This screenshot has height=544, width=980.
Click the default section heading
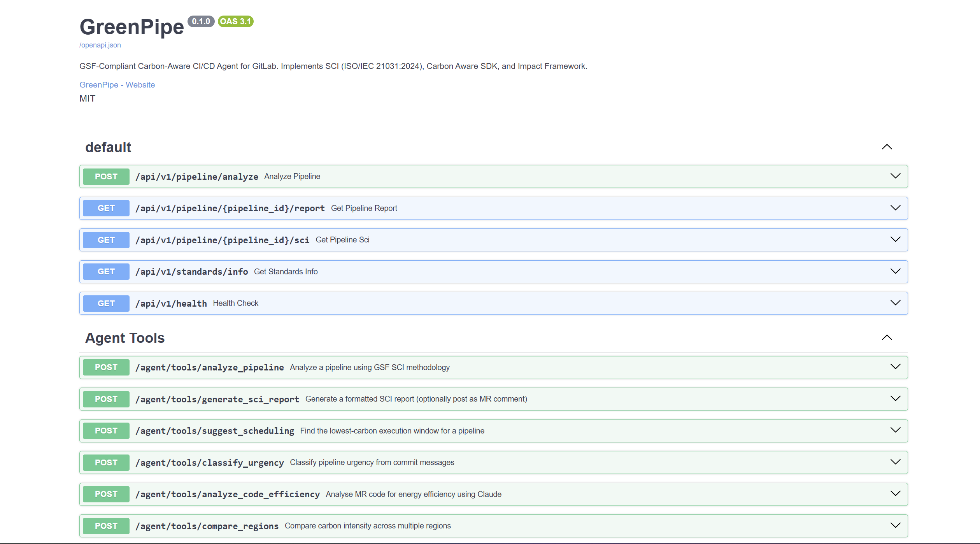click(x=108, y=147)
